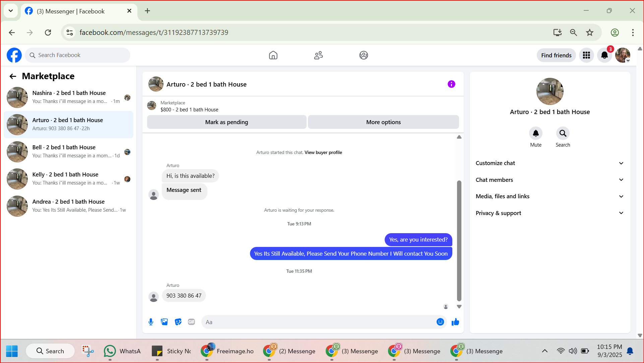The width and height of the screenshot is (644, 363).
Task: Open taskbar Search box
Action: point(50,351)
